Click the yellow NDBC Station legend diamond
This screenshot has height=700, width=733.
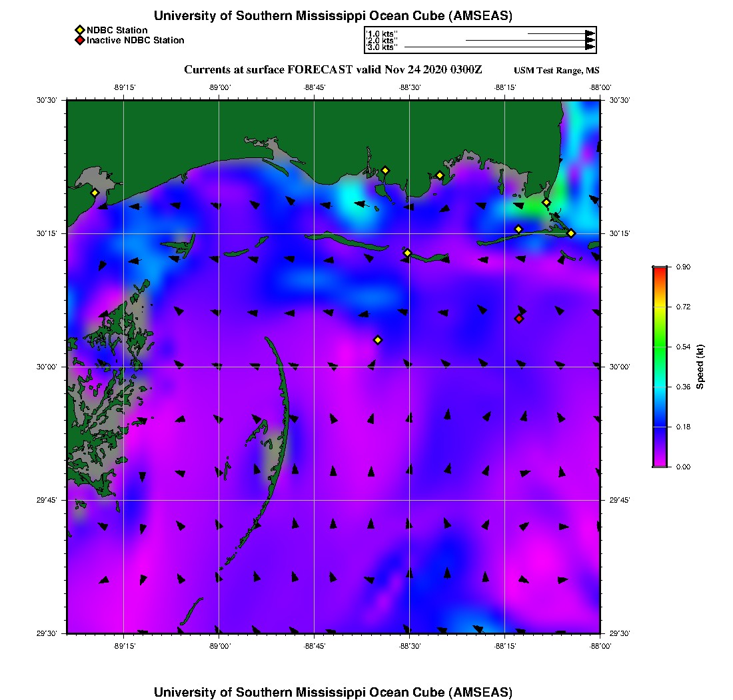(79, 30)
